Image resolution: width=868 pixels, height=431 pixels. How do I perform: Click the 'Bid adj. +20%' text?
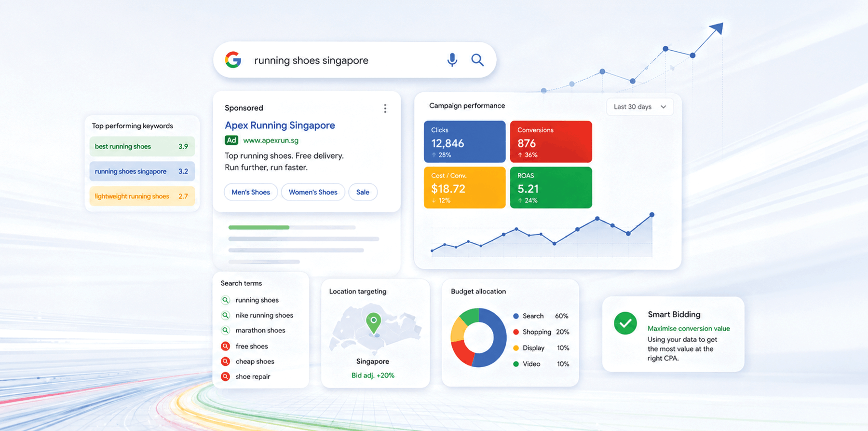[373, 375]
